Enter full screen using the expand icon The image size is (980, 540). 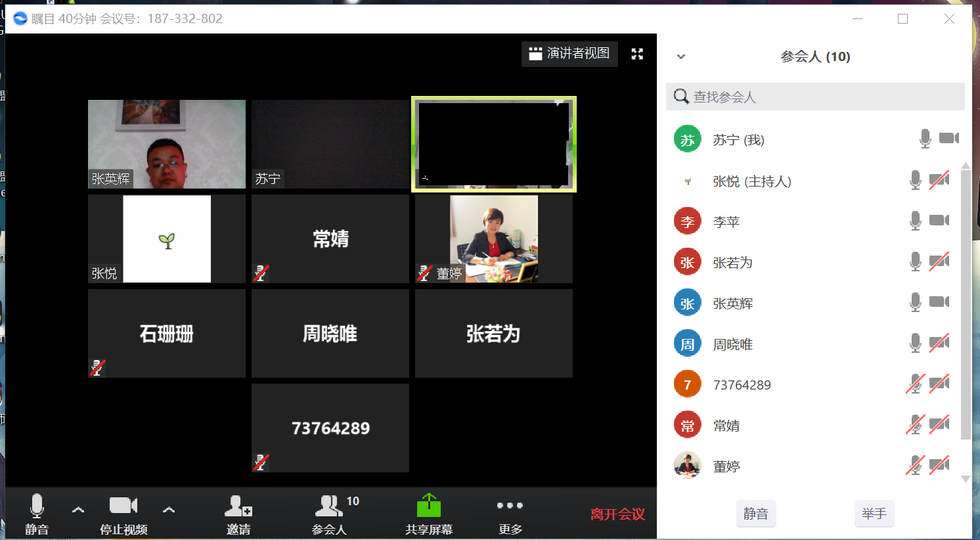coord(637,54)
